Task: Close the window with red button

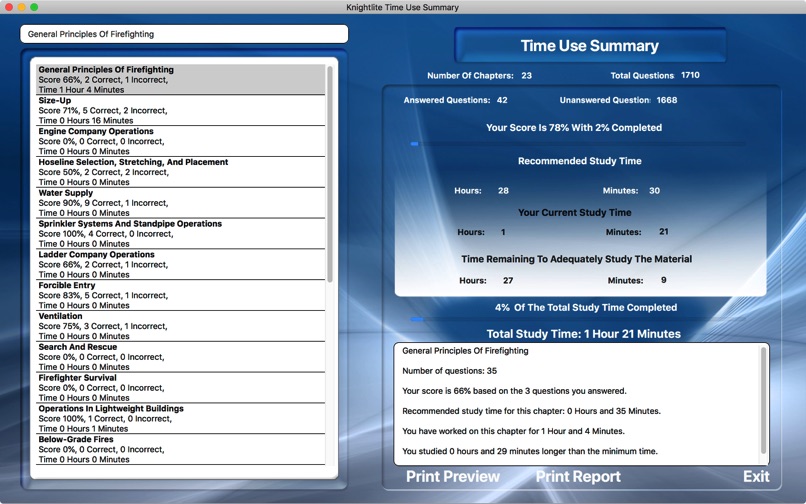Action: click(8, 7)
